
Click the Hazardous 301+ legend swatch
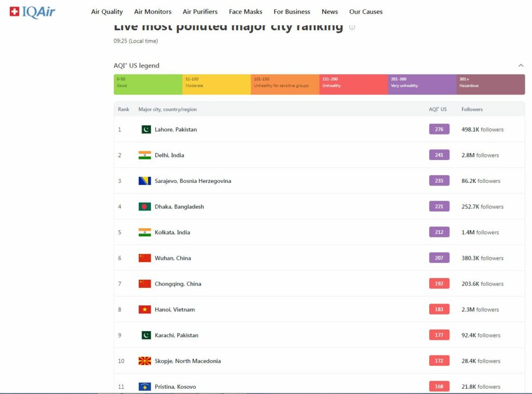coord(490,84)
